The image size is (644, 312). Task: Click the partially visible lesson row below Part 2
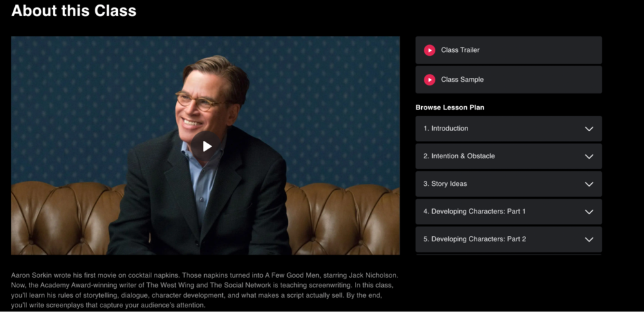pos(509,255)
